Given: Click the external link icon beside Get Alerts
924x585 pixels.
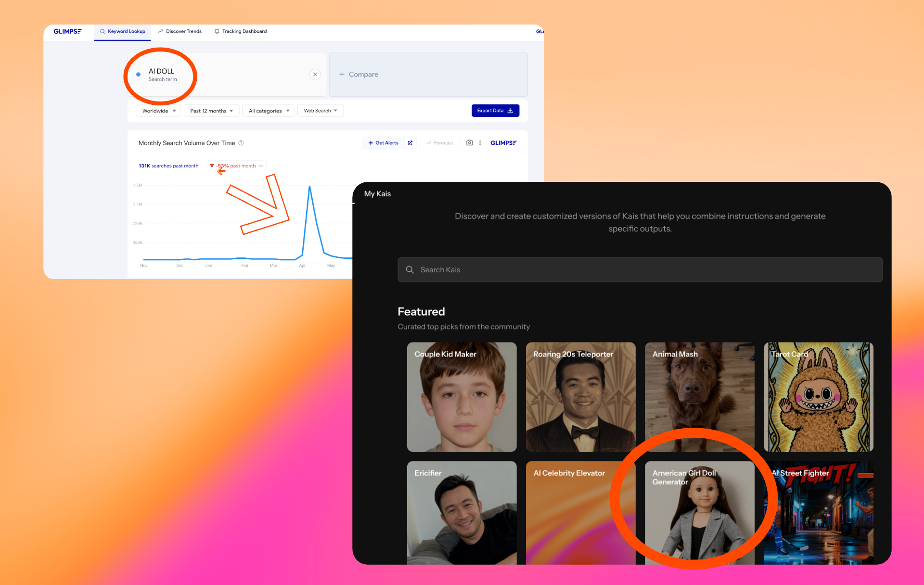Looking at the screenshot, I should point(410,142).
